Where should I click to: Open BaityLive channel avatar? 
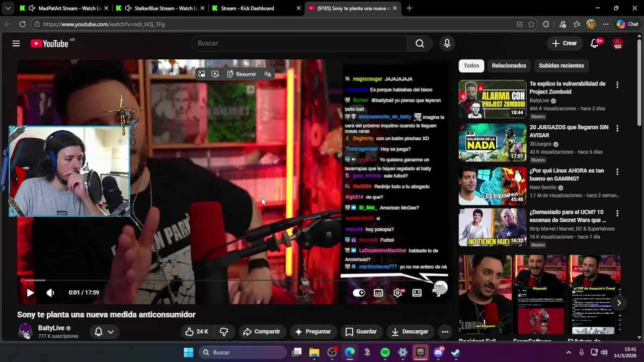point(25,331)
